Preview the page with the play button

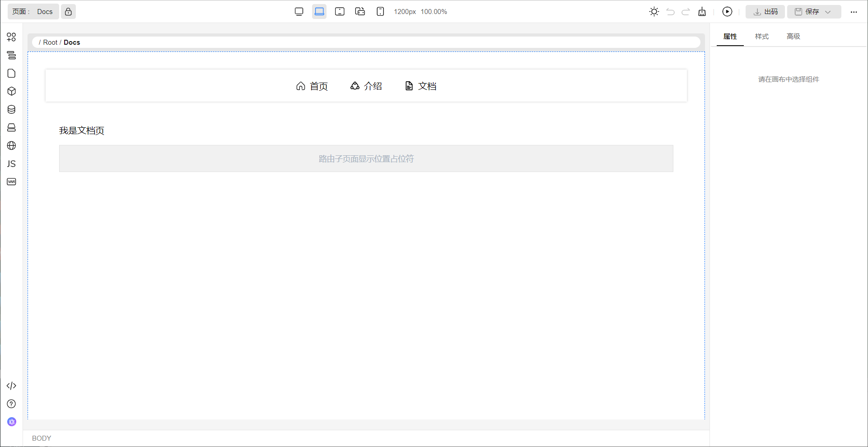[727, 12]
